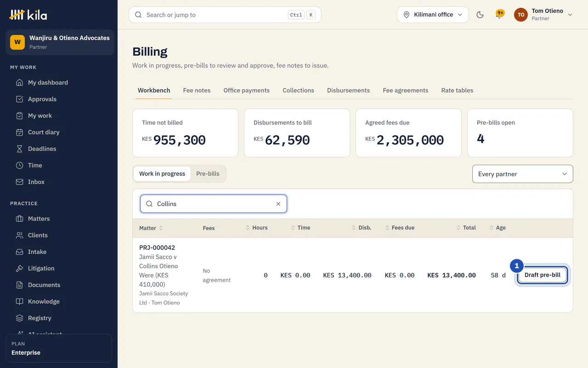Open the Wanjiru & Otieno Advocates firm switcher
The height and width of the screenshot is (368, 588).
coord(60,42)
